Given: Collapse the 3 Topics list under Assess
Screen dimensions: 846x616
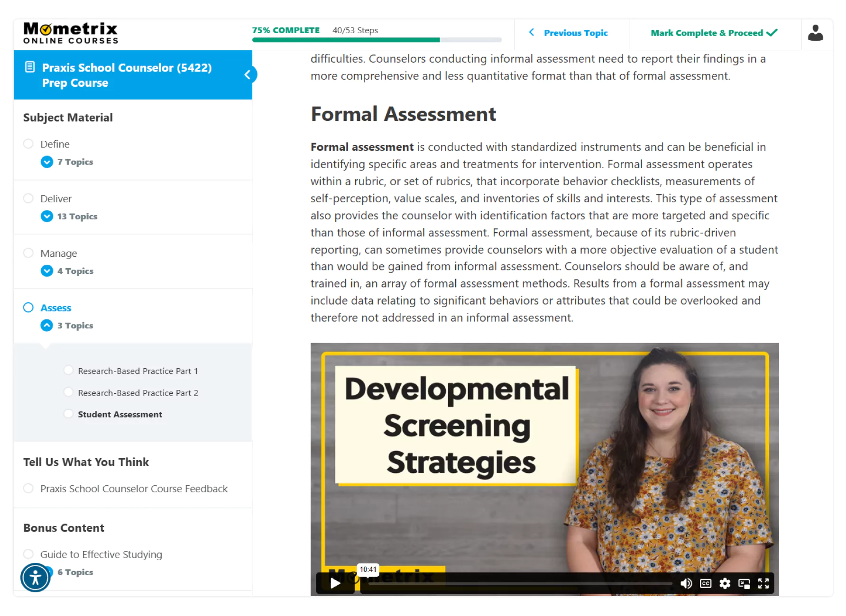Looking at the screenshot, I should [47, 326].
